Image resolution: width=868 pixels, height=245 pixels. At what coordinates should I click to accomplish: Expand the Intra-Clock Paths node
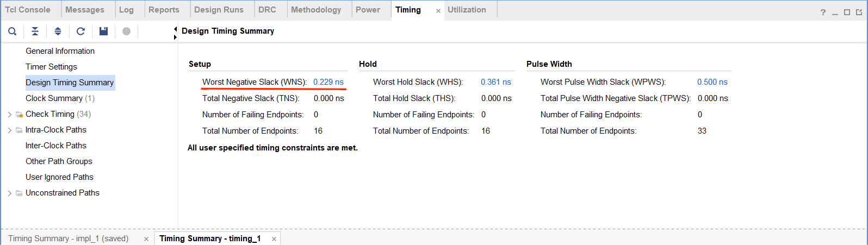click(x=9, y=130)
